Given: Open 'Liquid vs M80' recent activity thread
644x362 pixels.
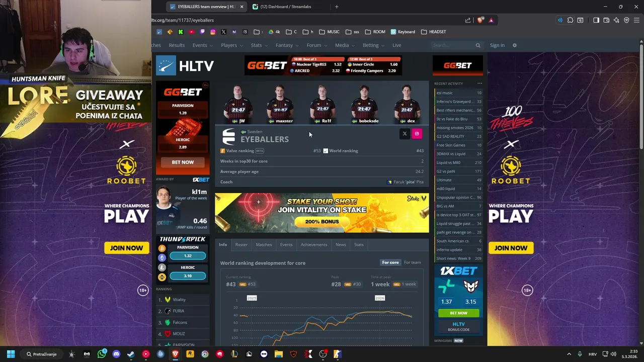Looking at the screenshot, I should click(448, 162).
